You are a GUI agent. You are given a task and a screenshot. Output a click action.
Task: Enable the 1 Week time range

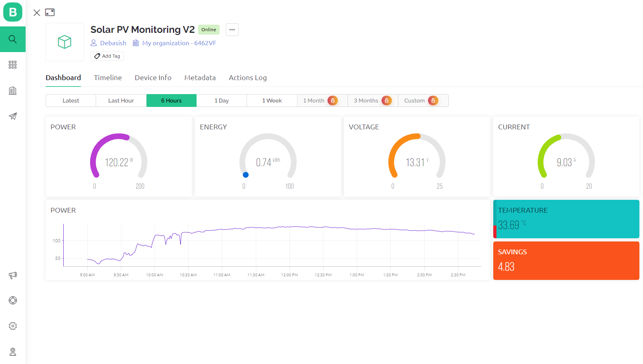point(272,101)
